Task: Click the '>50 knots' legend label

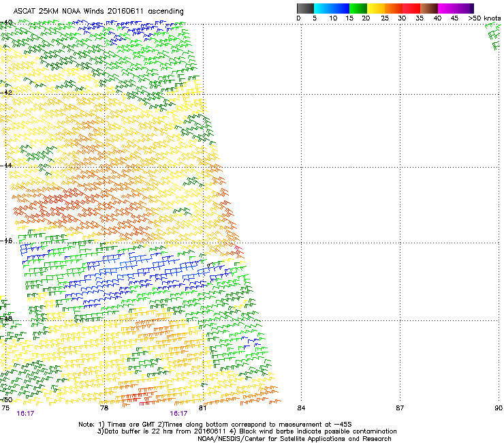Action: coord(484,18)
